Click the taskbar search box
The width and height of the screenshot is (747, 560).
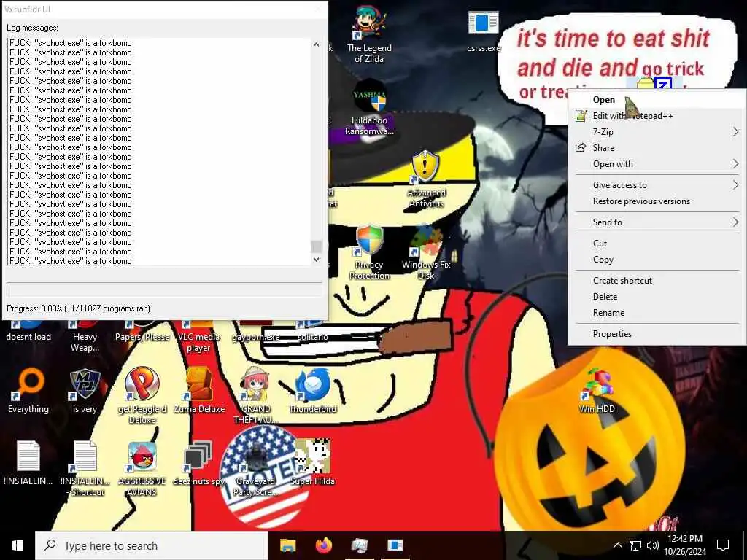152,545
